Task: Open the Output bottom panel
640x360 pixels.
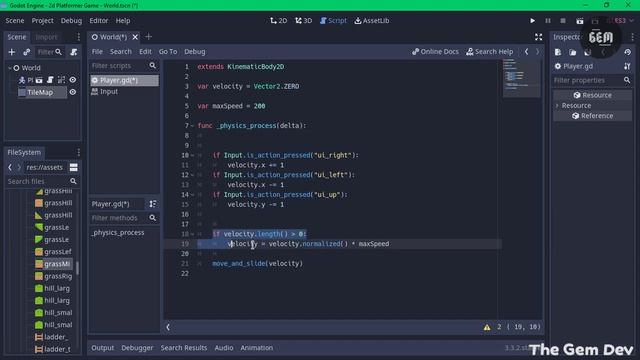Action: click(102, 348)
